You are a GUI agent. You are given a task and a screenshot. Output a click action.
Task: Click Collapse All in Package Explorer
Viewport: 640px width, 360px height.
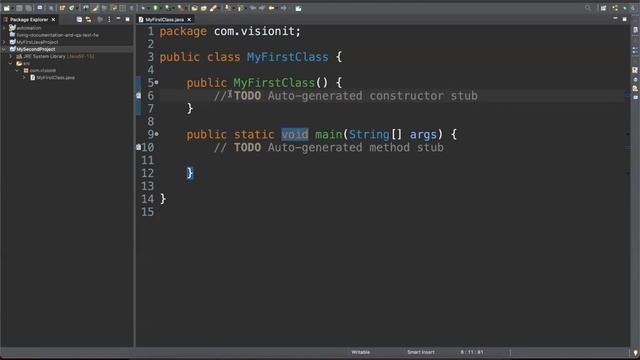click(x=79, y=19)
